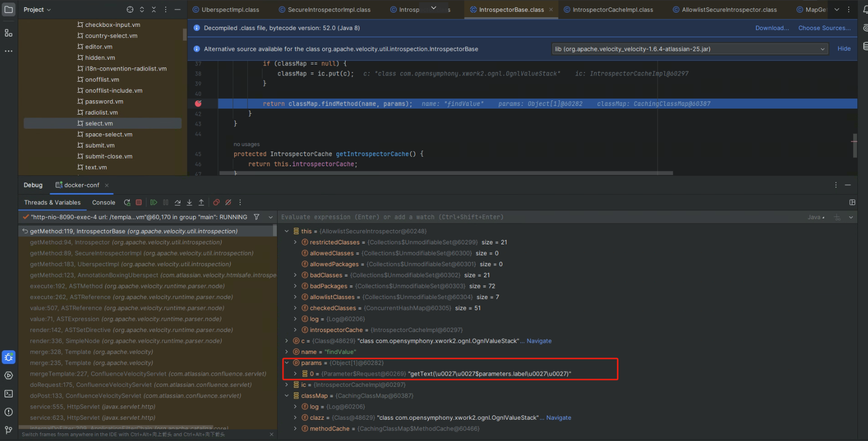This screenshot has width=868, height=441.
Task: Open debug toolbar more actions menu
Action: (x=240, y=202)
